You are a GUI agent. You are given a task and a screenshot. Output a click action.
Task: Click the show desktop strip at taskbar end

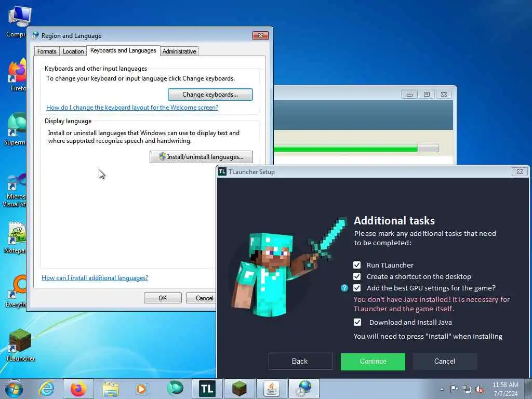529,389
